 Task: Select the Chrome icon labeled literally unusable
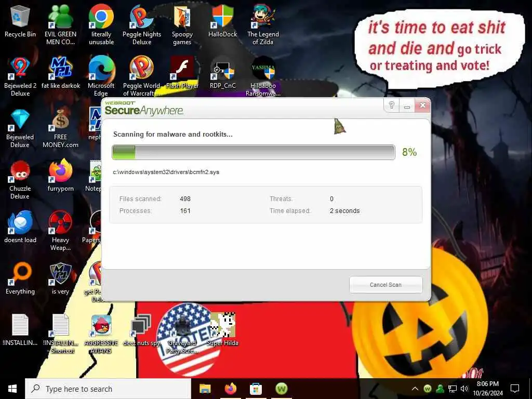point(101,25)
